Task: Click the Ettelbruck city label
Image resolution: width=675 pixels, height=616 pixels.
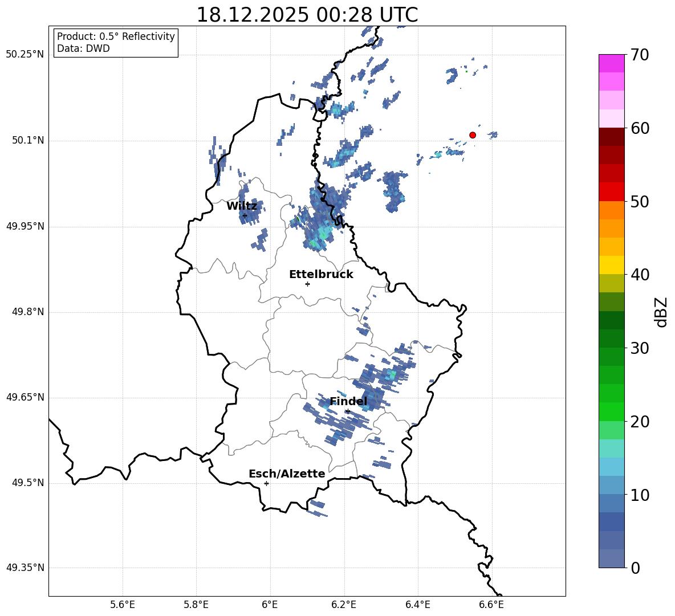Action: tap(321, 275)
